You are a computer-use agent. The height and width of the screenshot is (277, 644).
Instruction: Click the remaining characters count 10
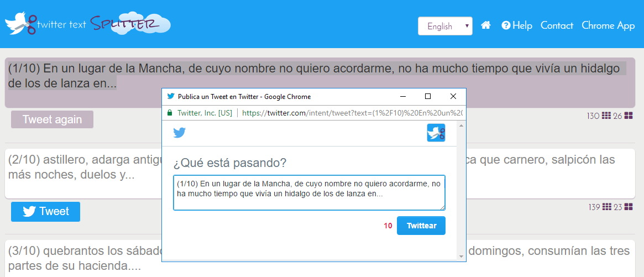(x=388, y=226)
